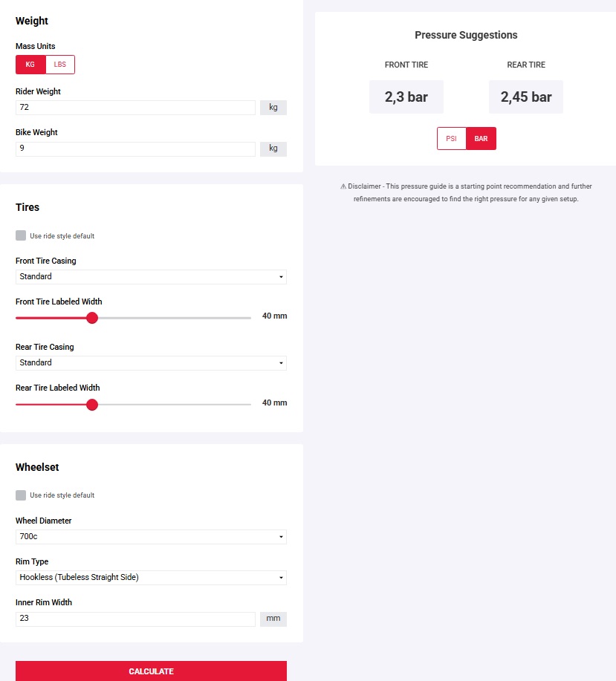This screenshot has height=681, width=616.
Task: Click the Inner Rim Width input field
Action: coord(135,619)
